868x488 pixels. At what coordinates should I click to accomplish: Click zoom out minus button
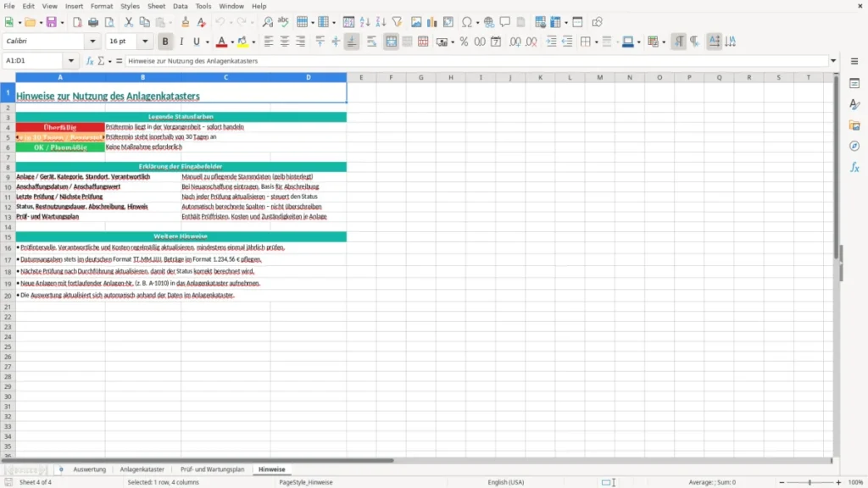tap(782, 482)
